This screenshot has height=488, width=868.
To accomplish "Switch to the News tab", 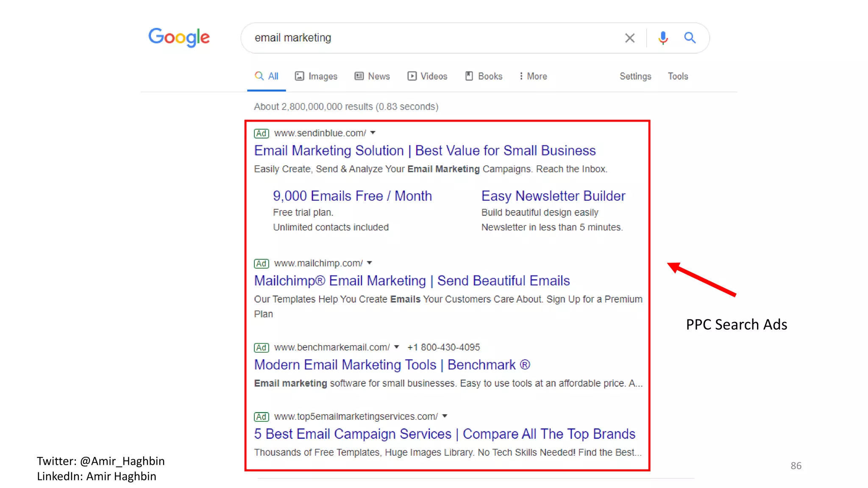I will pyautogui.click(x=372, y=76).
